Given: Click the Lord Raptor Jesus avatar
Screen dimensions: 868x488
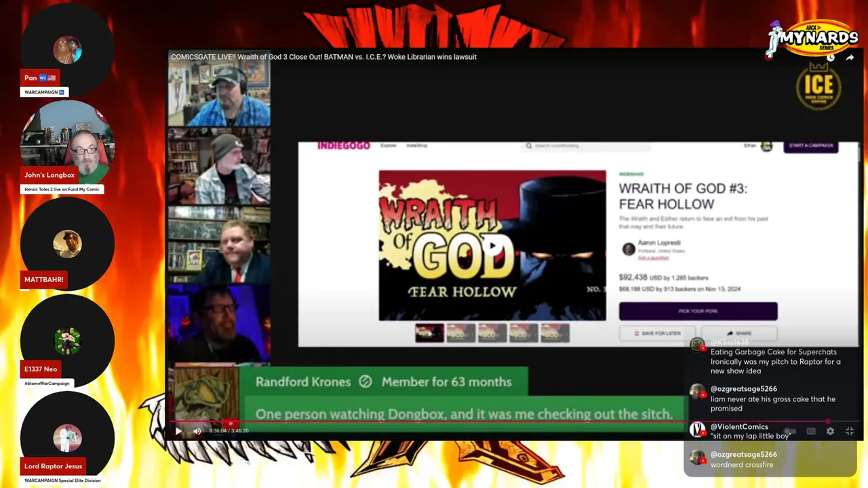Looking at the screenshot, I should 67,438.
